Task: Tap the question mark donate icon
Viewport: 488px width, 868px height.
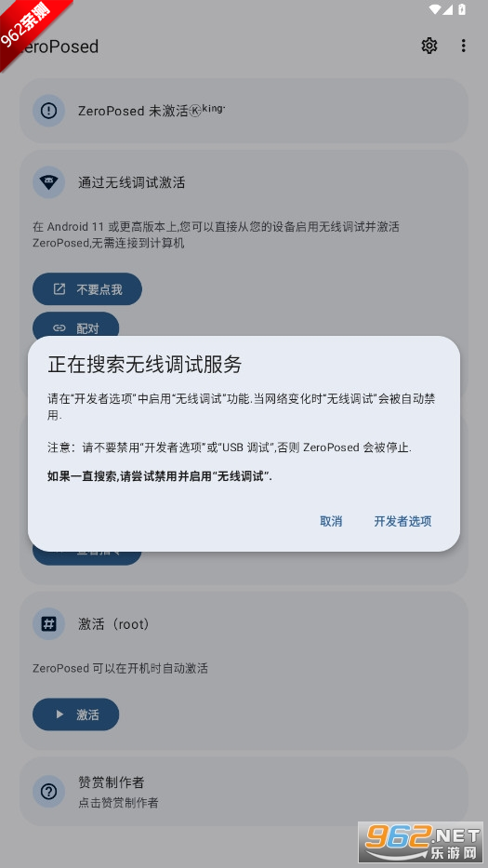Action: click(x=48, y=792)
